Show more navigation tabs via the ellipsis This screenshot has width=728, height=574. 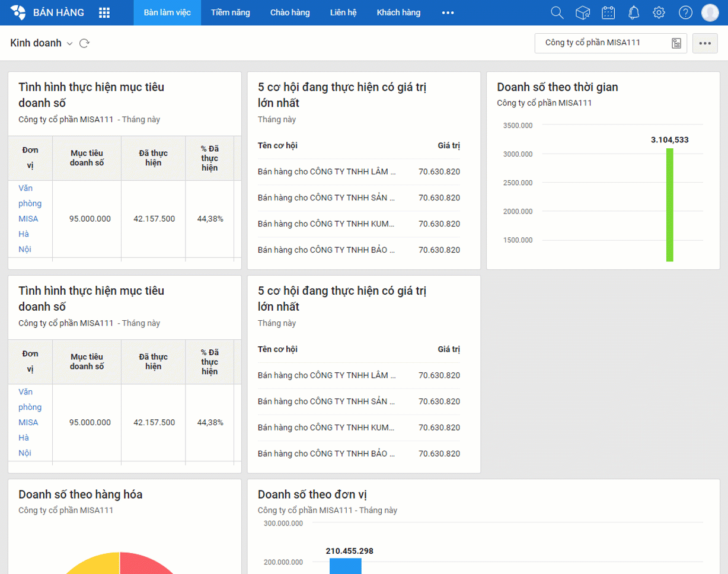coord(448,12)
